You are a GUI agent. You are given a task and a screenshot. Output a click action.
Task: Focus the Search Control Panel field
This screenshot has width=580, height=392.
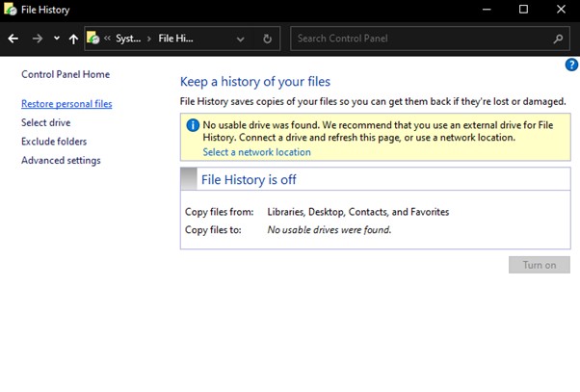(x=419, y=39)
